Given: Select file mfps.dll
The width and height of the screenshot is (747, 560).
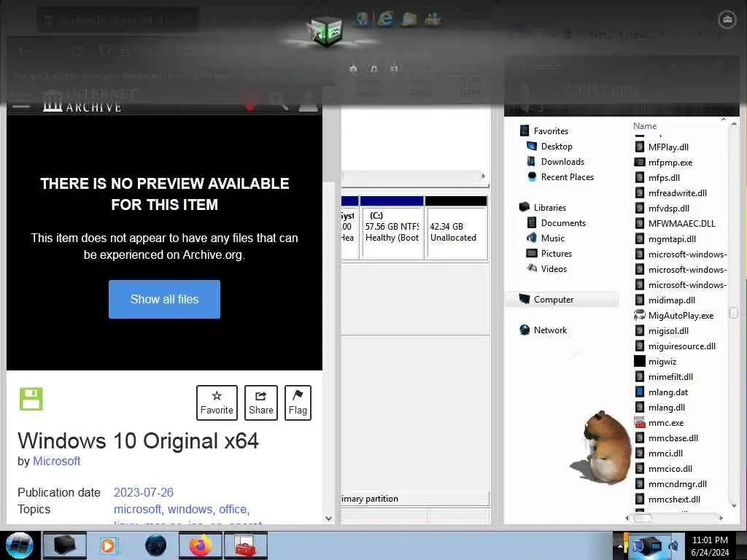Looking at the screenshot, I should pyautogui.click(x=664, y=178).
